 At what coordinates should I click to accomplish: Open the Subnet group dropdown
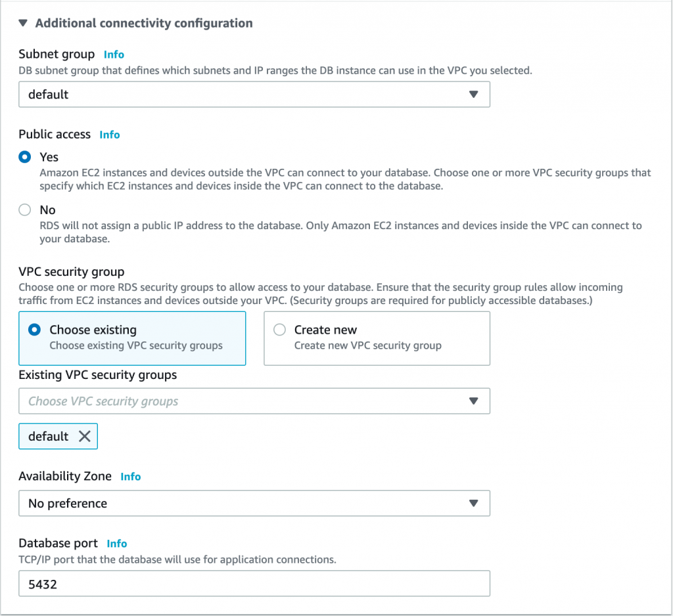254,95
